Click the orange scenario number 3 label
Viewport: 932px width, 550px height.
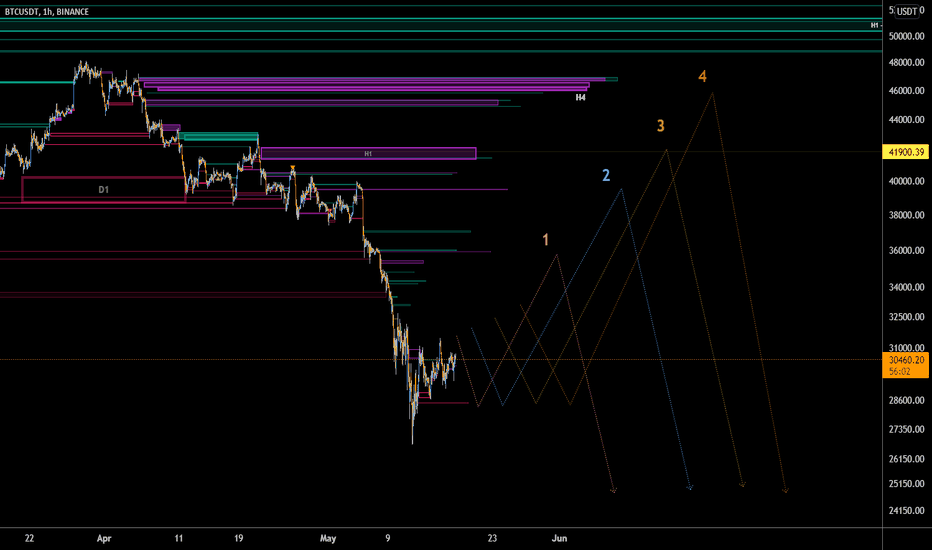(660, 125)
